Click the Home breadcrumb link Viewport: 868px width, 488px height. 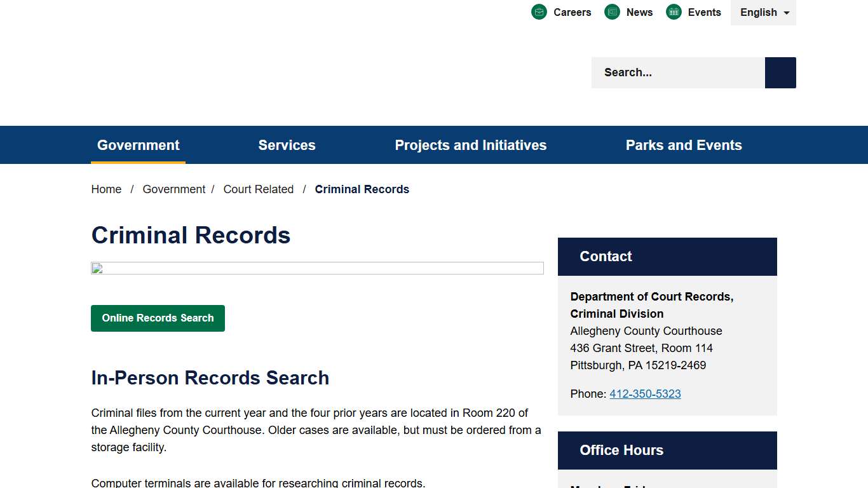coord(106,189)
